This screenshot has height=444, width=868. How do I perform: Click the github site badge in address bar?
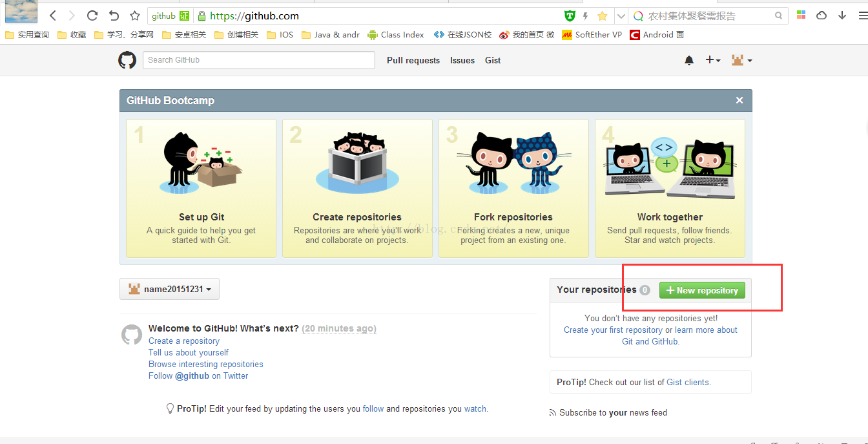[x=171, y=16]
